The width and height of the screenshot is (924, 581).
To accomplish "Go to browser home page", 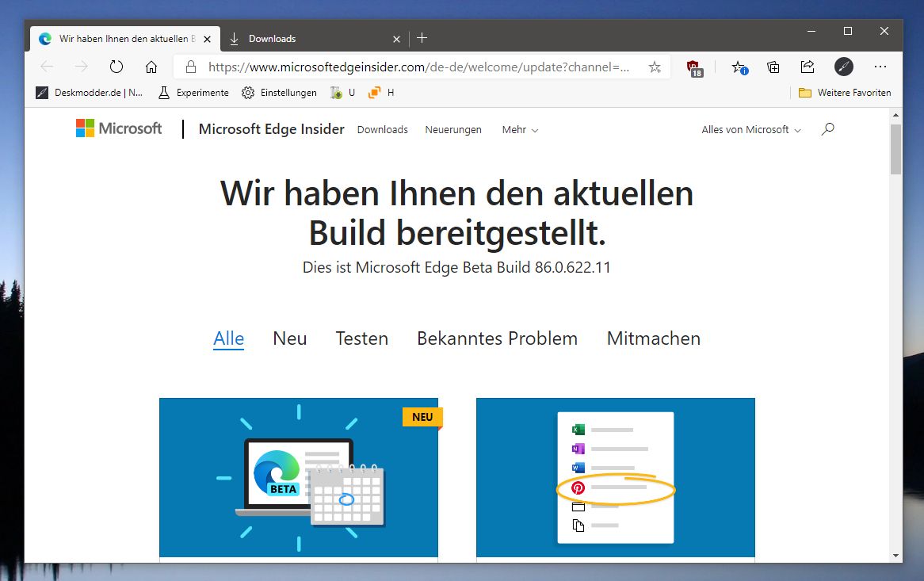I will pyautogui.click(x=151, y=67).
